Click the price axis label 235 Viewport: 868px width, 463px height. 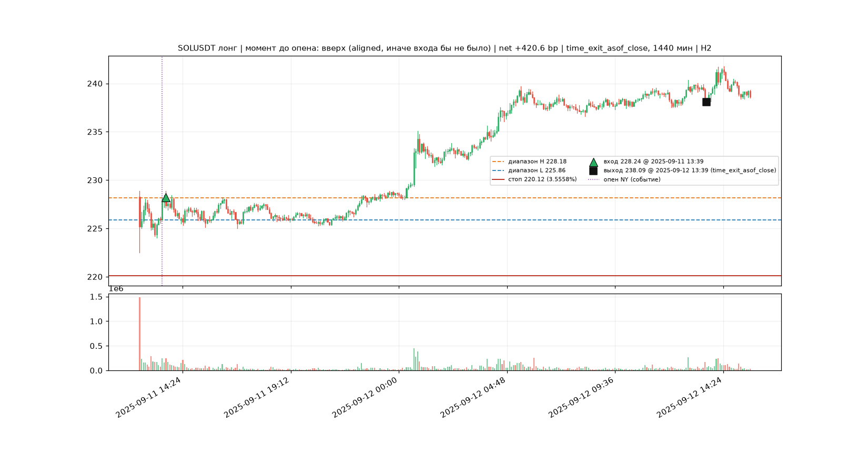click(95, 132)
